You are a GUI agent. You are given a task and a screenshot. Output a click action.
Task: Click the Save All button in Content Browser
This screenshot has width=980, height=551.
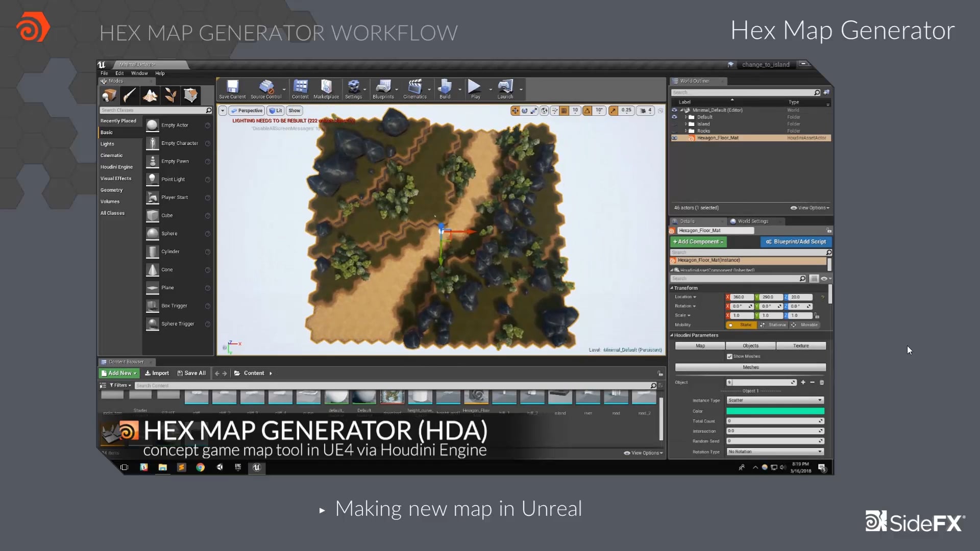click(191, 373)
